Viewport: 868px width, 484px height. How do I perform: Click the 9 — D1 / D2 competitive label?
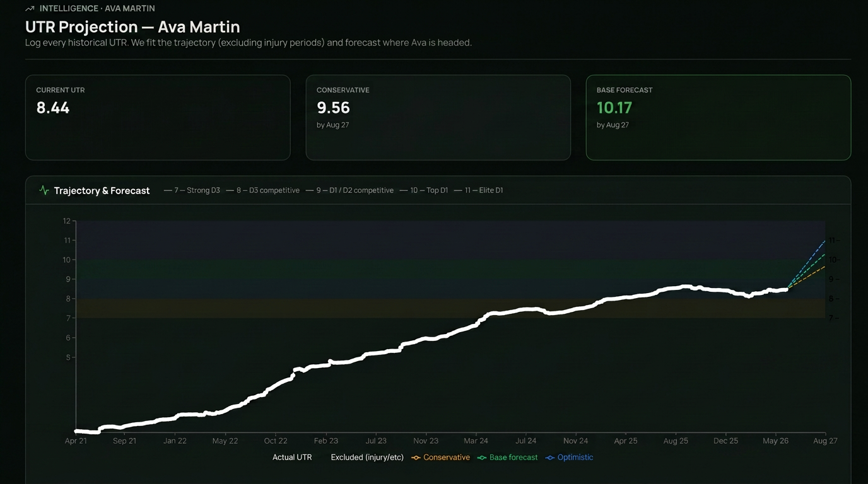click(349, 190)
